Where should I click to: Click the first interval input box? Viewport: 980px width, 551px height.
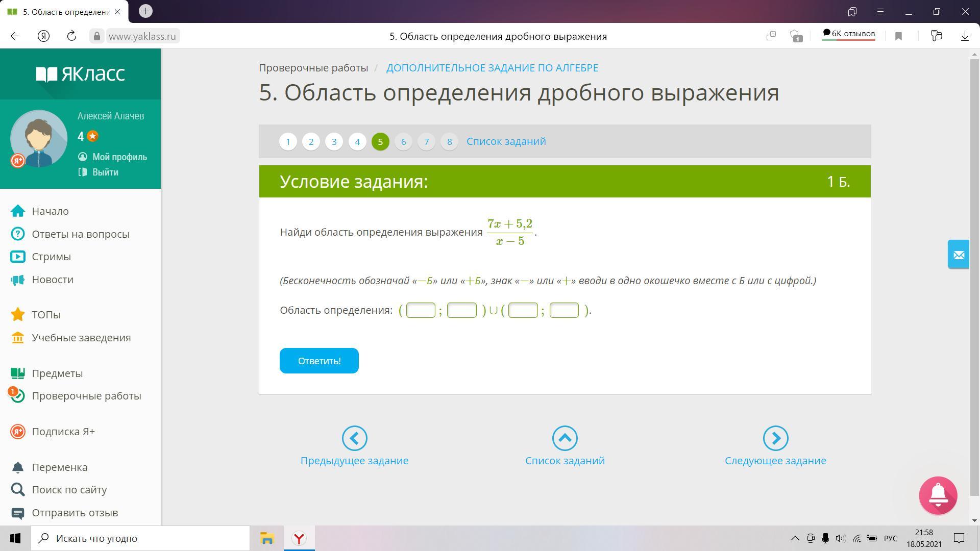[420, 310]
